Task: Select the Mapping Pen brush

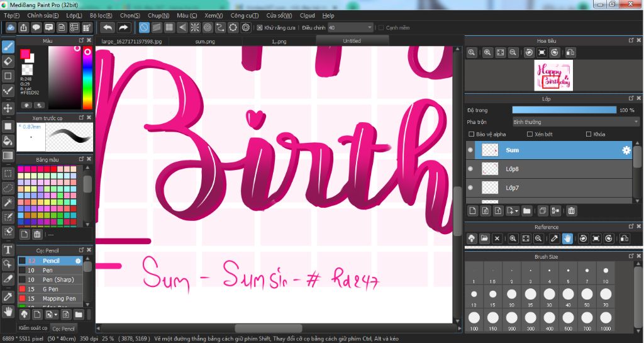Action: click(x=50, y=299)
